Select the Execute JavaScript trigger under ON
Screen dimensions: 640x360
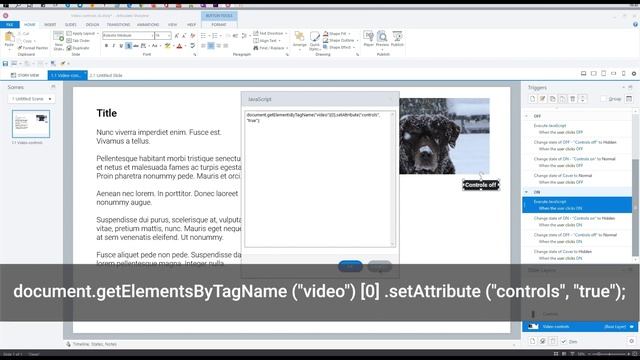point(577,205)
